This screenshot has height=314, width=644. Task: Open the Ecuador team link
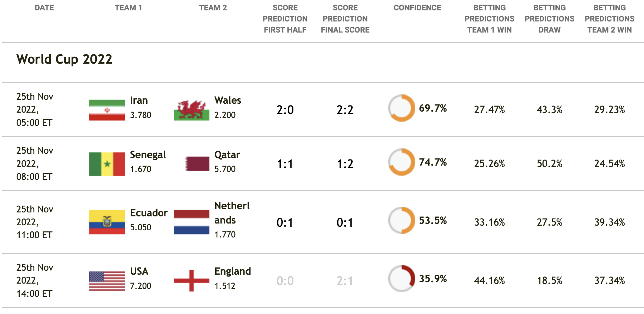pyautogui.click(x=149, y=213)
